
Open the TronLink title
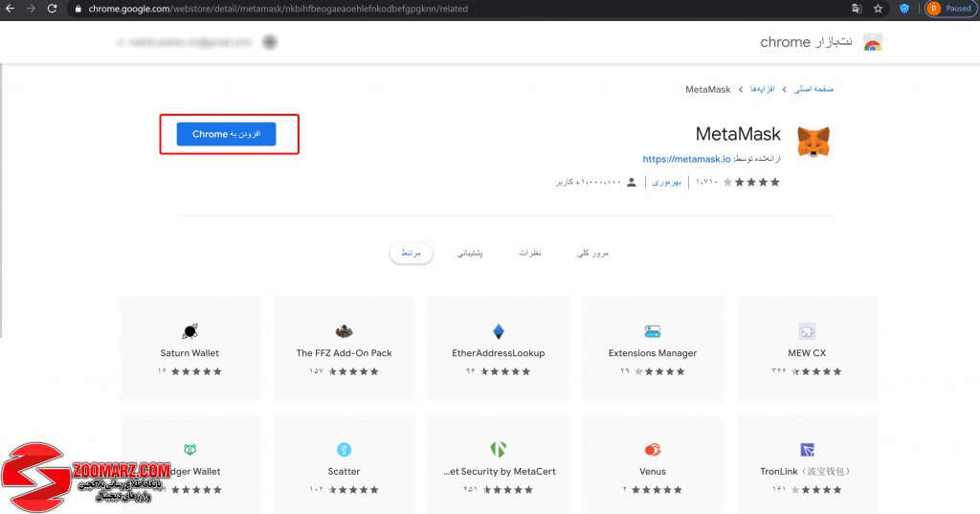[805, 471]
